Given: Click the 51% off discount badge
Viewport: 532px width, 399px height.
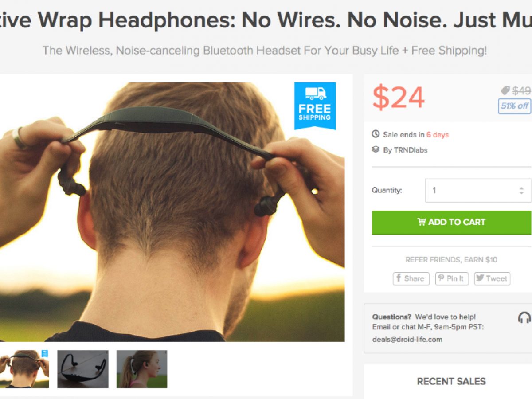Looking at the screenshot, I should (x=515, y=106).
